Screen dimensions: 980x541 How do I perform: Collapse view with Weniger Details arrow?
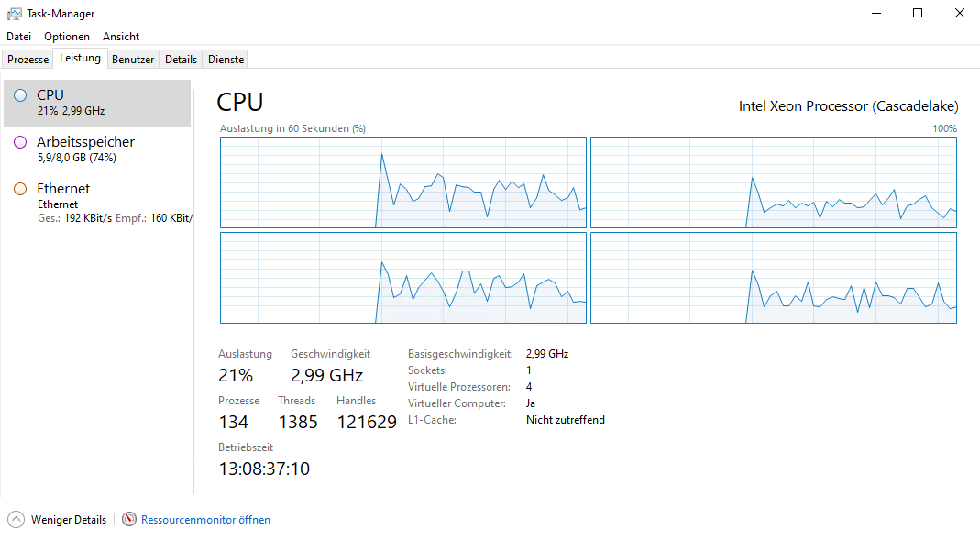point(16,519)
